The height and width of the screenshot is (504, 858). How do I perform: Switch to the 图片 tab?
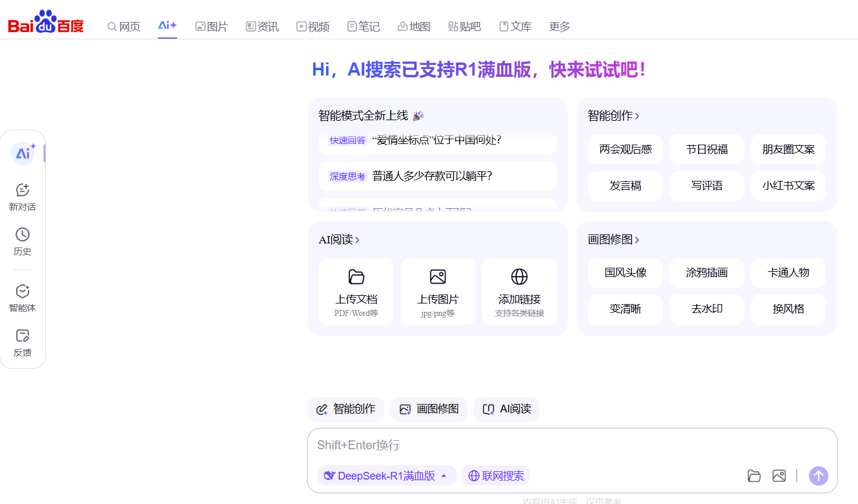tap(211, 26)
